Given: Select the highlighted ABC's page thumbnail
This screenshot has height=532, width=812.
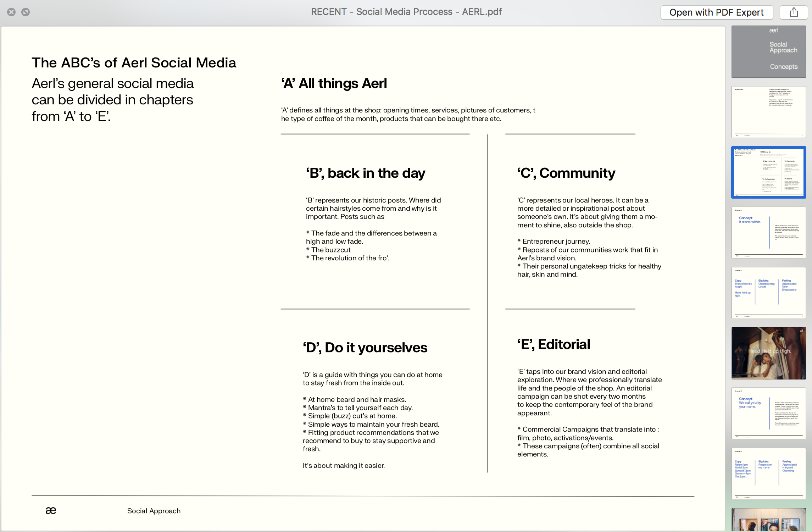Looking at the screenshot, I should (x=768, y=172).
